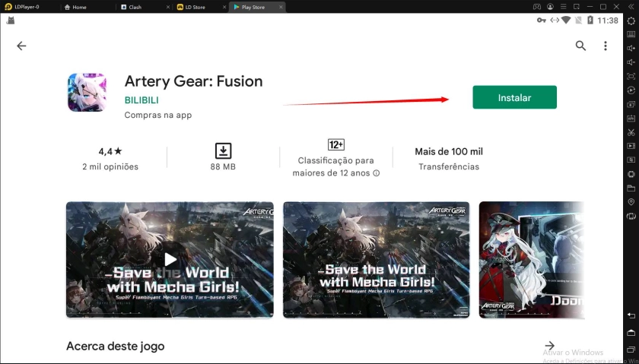Click Android recent apps icon in sidebar
This screenshot has height=364, width=639.
(631, 350)
